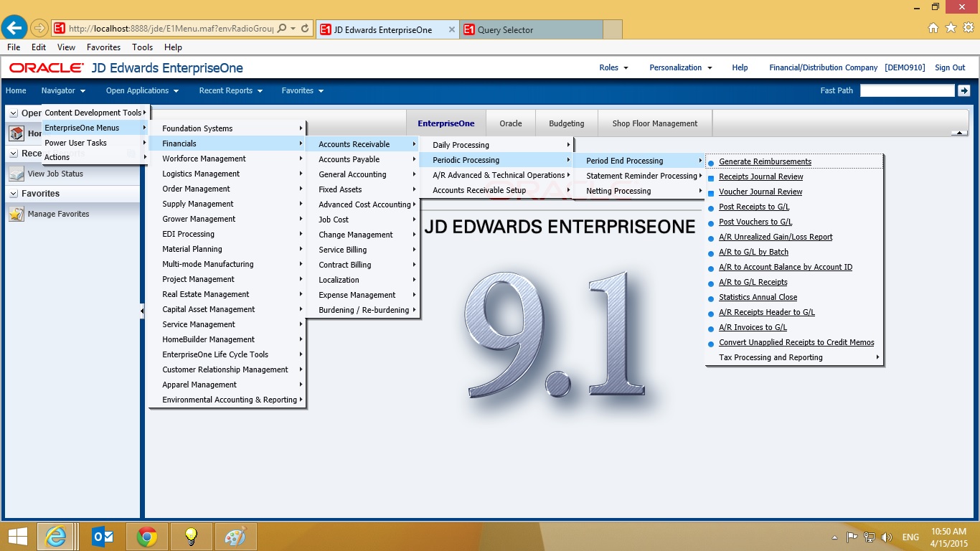Collapse the tab bar using corner arrow
This screenshot has width=980, height=551.
point(959,133)
